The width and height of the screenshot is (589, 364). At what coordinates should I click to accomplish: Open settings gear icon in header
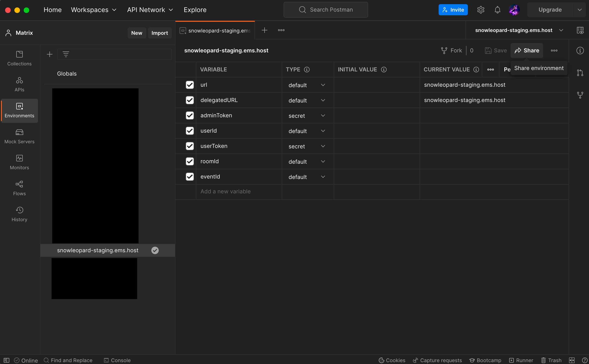(481, 10)
